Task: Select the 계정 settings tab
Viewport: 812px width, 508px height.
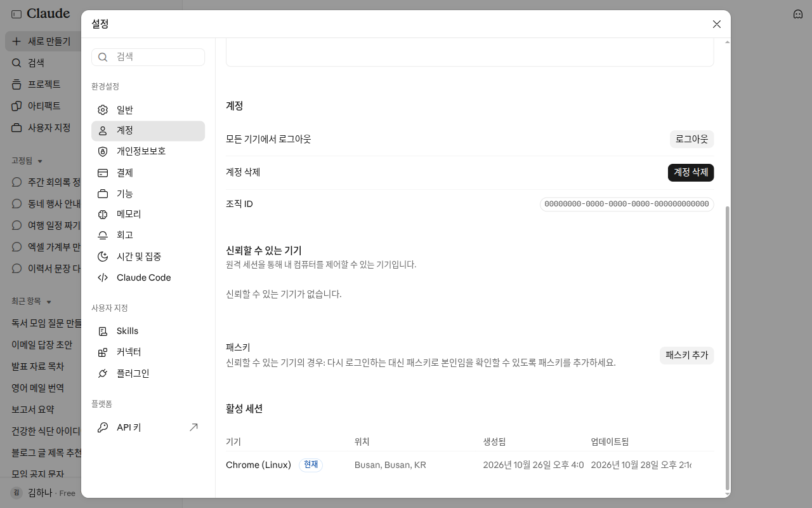Action: click(x=148, y=131)
